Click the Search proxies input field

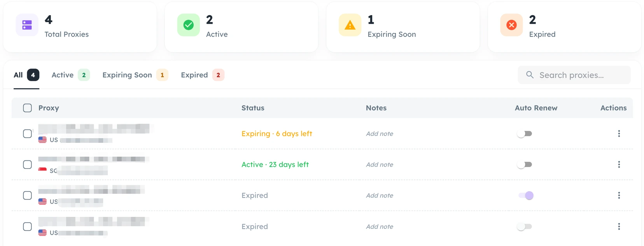pyautogui.click(x=574, y=75)
